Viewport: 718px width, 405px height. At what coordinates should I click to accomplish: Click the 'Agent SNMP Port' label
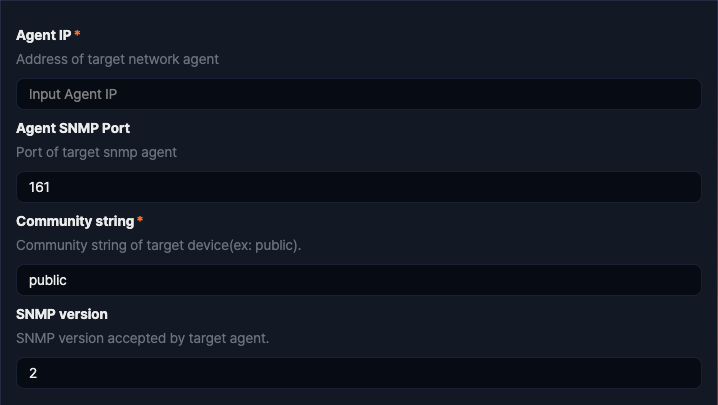pos(73,128)
